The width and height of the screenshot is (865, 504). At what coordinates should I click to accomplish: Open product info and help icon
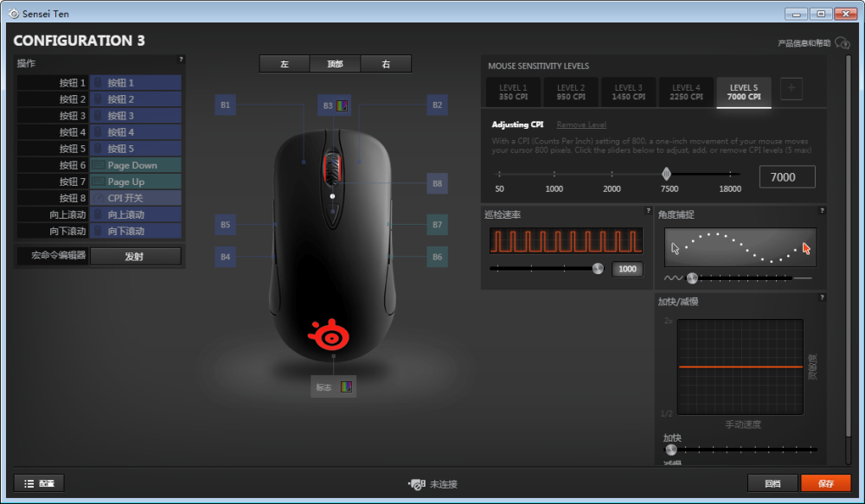[x=843, y=43]
